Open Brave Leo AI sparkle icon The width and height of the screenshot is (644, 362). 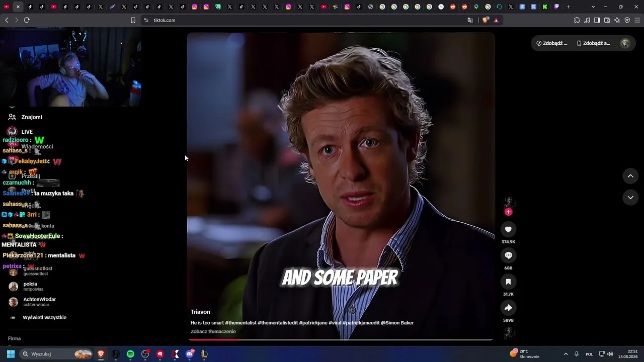click(x=617, y=20)
